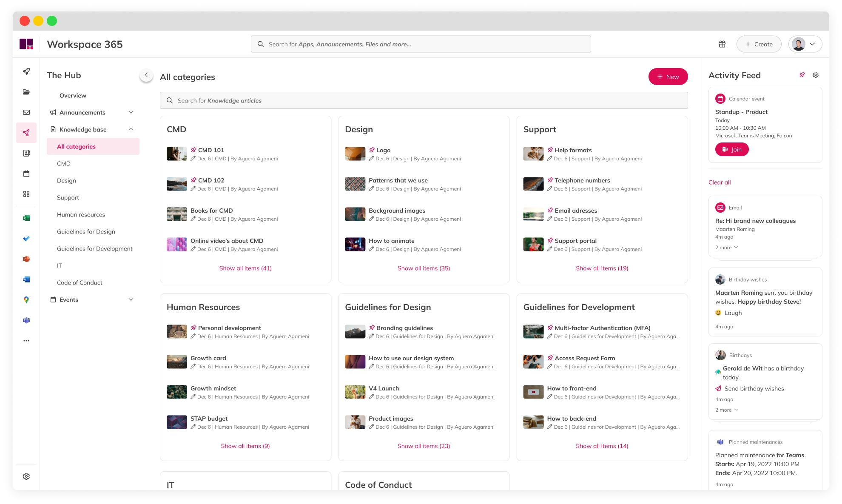This screenshot has height=504, width=842.
Task: Click the New button to create knowledge article
Action: click(668, 77)
